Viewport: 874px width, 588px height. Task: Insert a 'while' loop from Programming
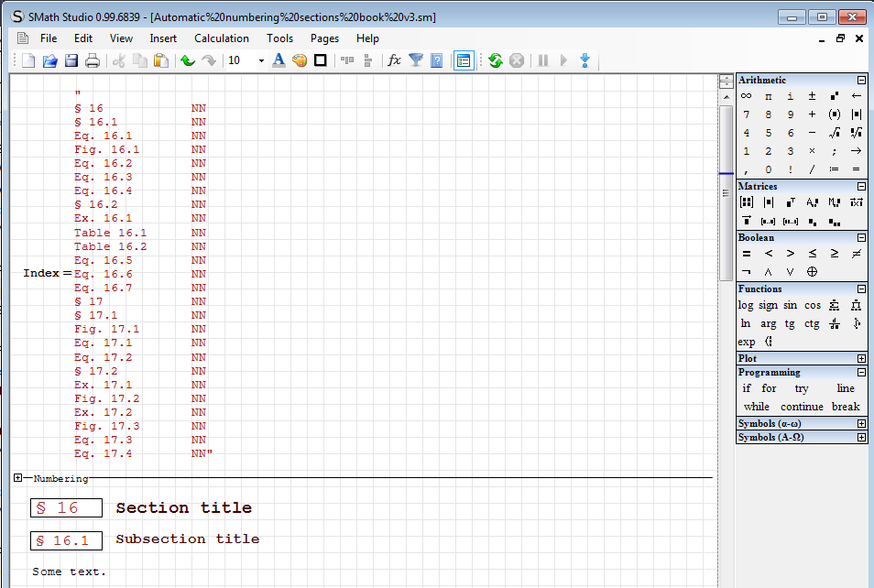[x=757, y=407]
